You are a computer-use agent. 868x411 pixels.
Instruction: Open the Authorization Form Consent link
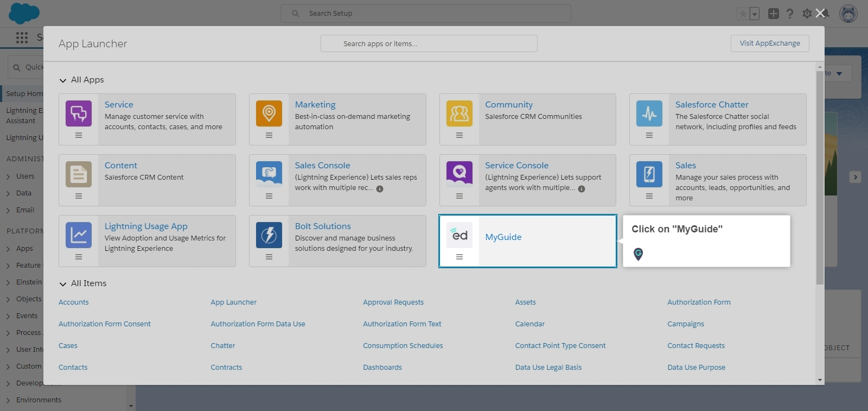pos(105,324)
